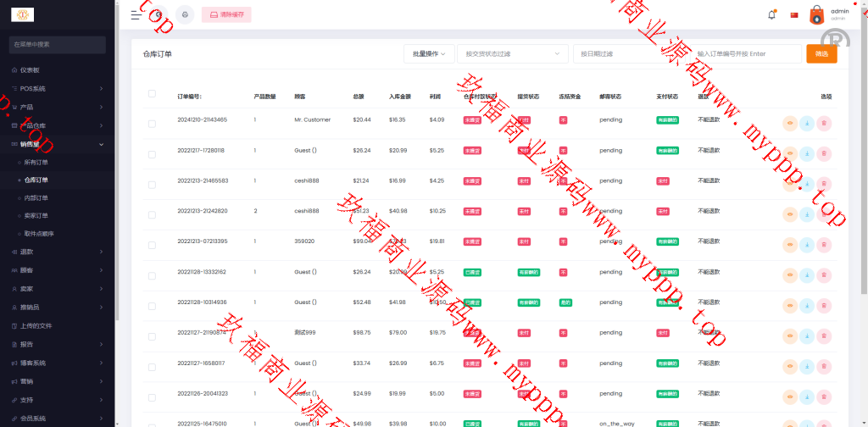The width and height of the screenshot is (868, 427).
Task: Tick checkbox for order 20221213-21242820
Action: click(x=152, y=215)
